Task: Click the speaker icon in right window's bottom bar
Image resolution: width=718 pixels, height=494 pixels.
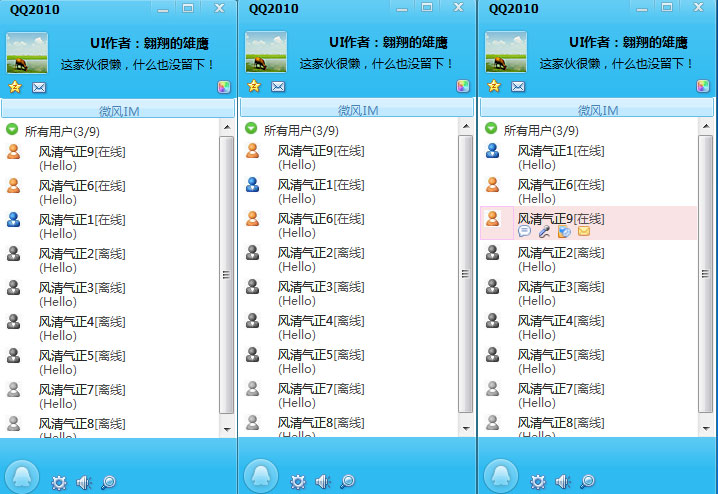Action: pyautogui.click(x=563, y=481)
